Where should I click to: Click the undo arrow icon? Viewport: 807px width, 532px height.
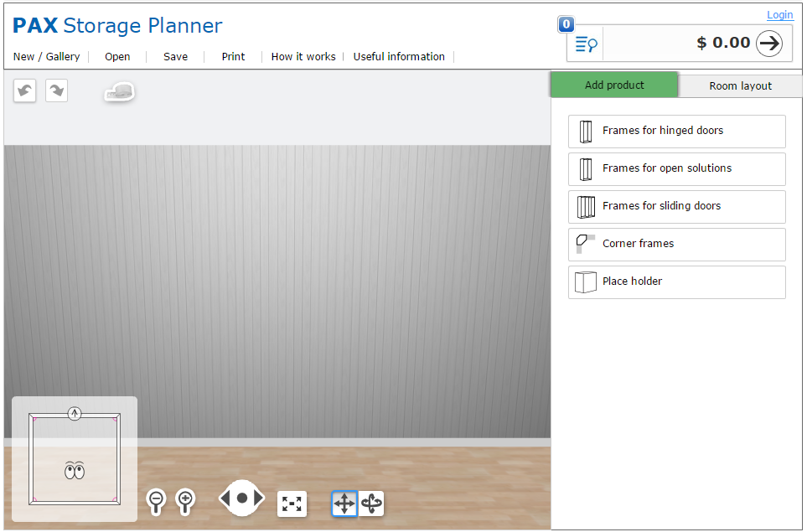[24, 90]
